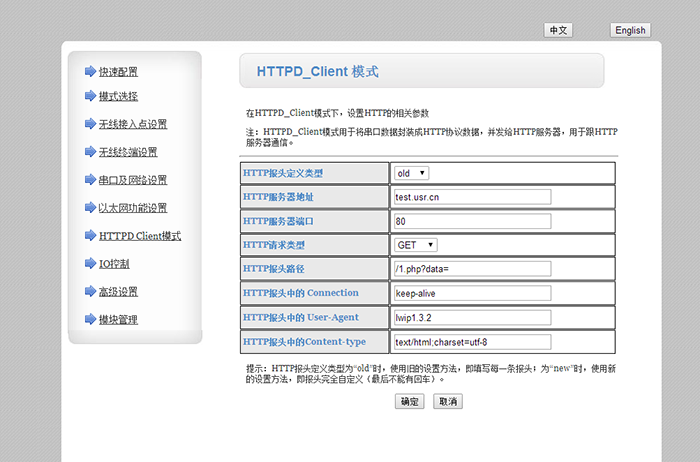Click the arrow icon next to 模式选择
Image resolution: width=700 pixels, height=462 pixels.
90,96
